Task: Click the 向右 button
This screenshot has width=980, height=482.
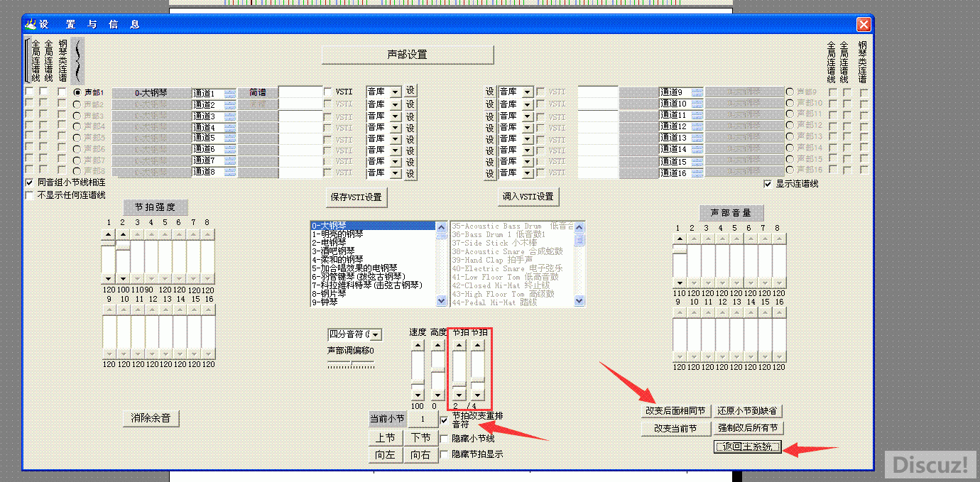Action: tap(421, 455)
